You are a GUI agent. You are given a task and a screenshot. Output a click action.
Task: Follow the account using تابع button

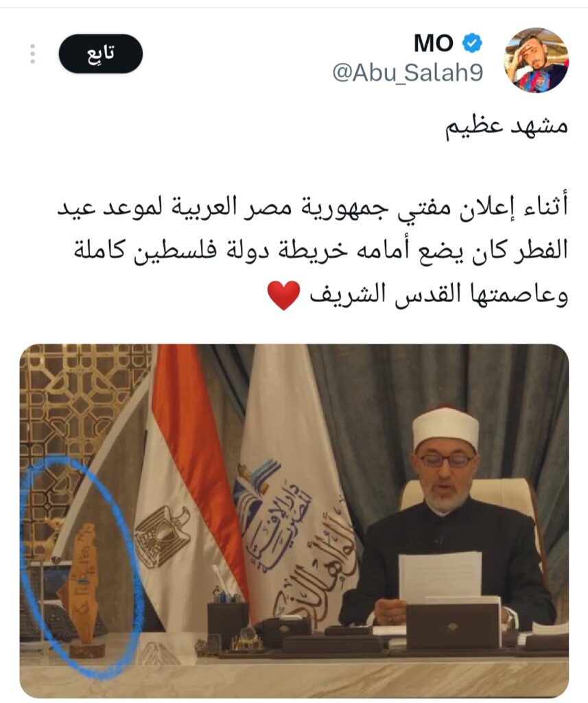tap(100, 54)
